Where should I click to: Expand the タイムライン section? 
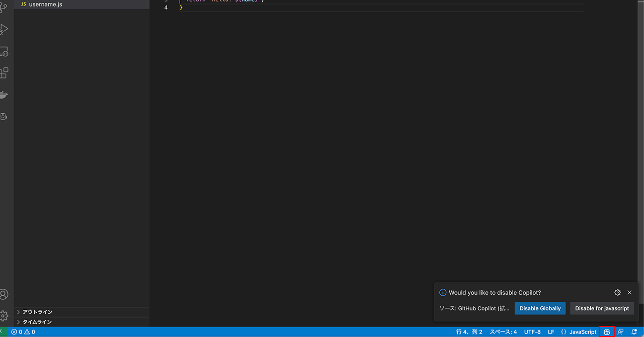click(x=37, y=322)
